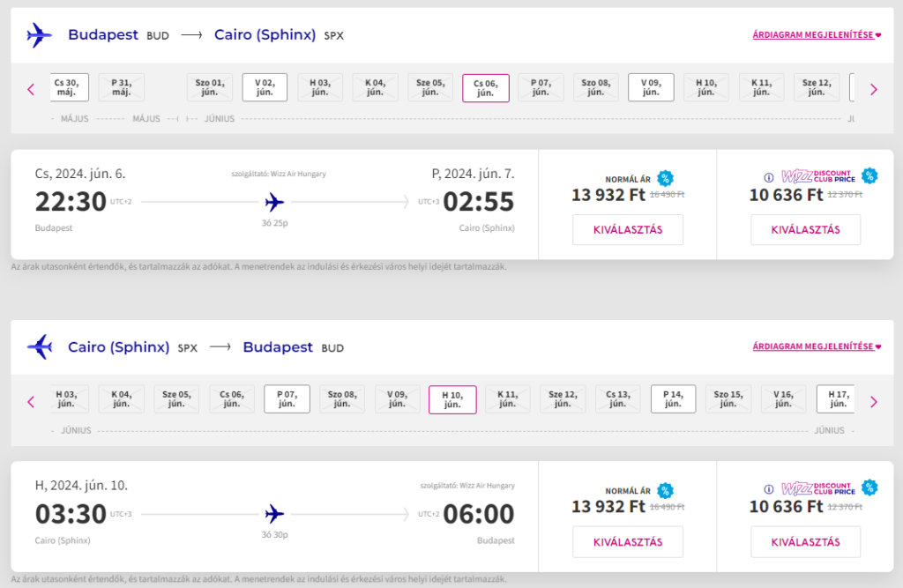Click the percent badge beside return Normál ár
Viewport: 903px width, 588px height.
(665, 491)
